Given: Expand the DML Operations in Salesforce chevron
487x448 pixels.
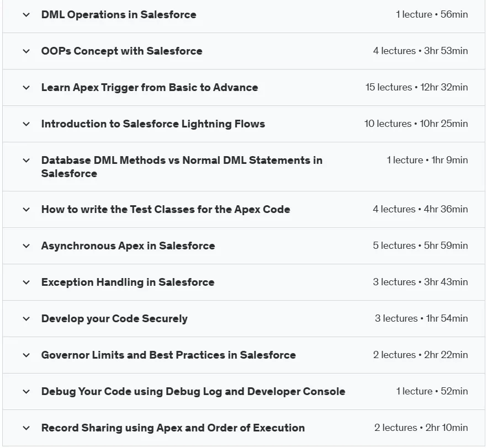Looking at the screenshot, I should click(x=27, y=14).
